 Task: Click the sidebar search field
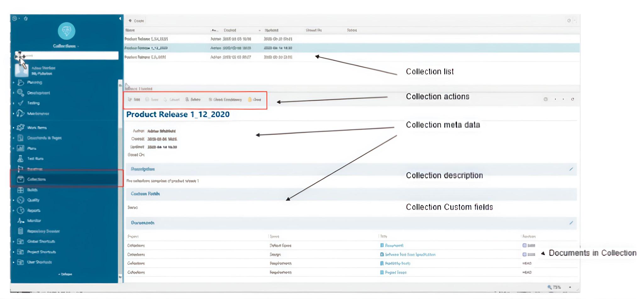(66, 56)
